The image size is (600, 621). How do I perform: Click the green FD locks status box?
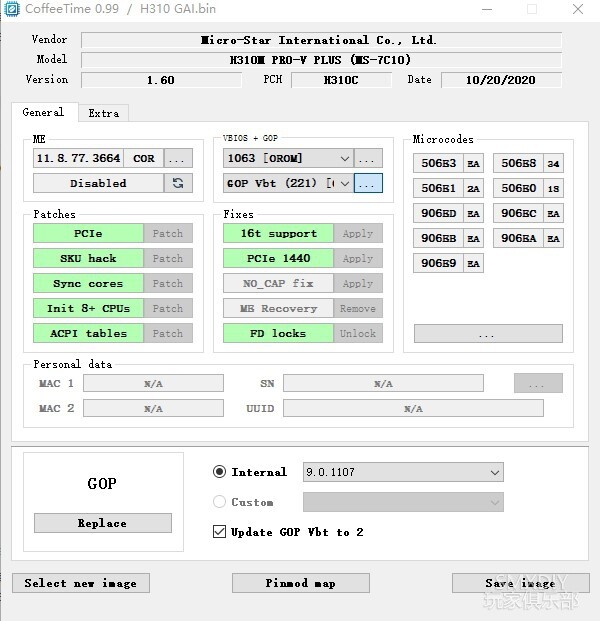[x=278, y=333]
